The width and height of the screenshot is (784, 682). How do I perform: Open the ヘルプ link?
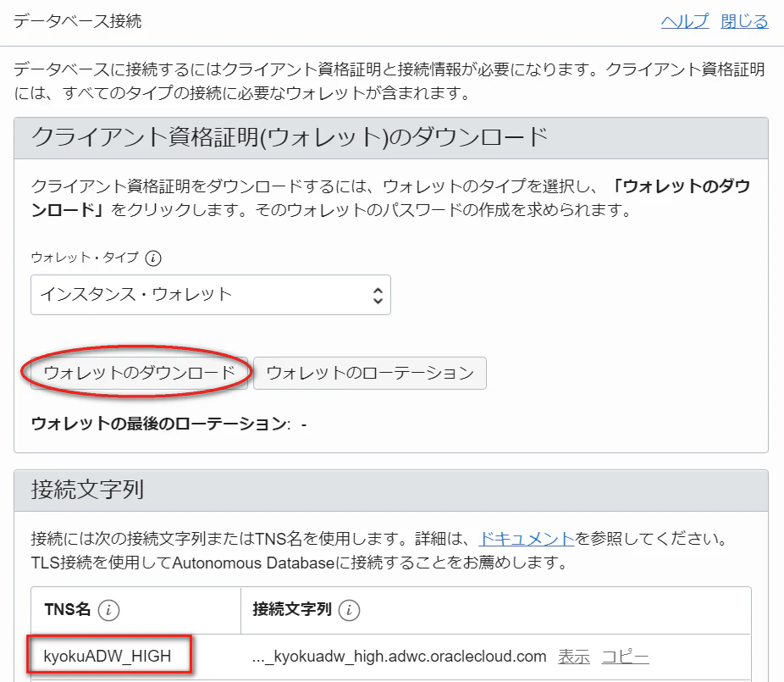point(684,21)
